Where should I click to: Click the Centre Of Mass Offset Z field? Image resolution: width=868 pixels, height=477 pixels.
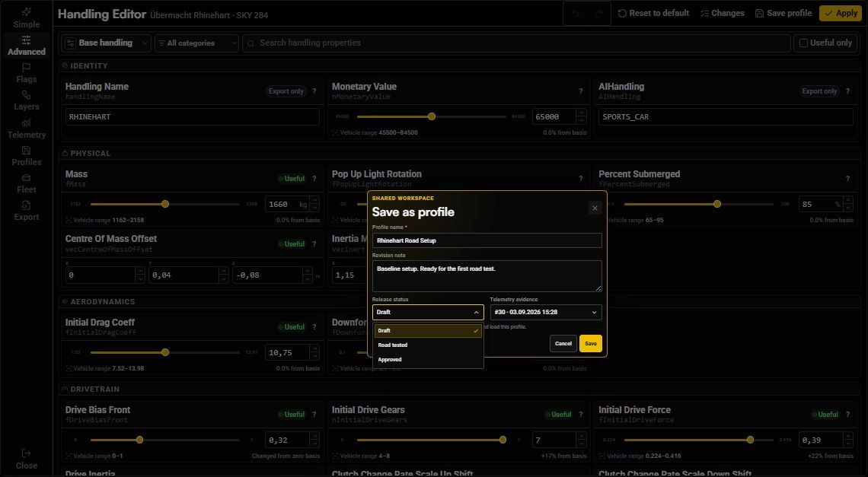click(268, 275)
